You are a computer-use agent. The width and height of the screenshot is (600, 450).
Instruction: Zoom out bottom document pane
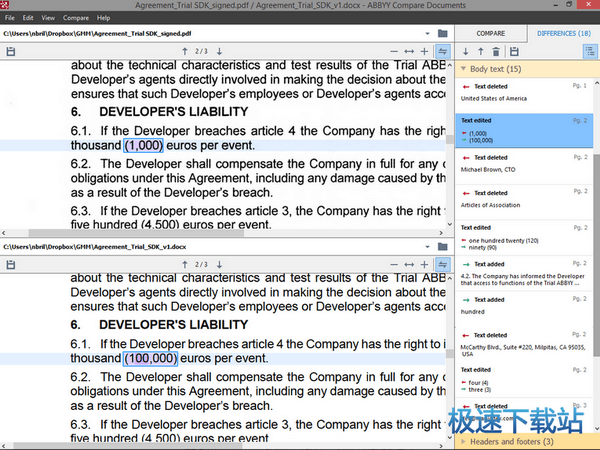[x=394, y=264]
